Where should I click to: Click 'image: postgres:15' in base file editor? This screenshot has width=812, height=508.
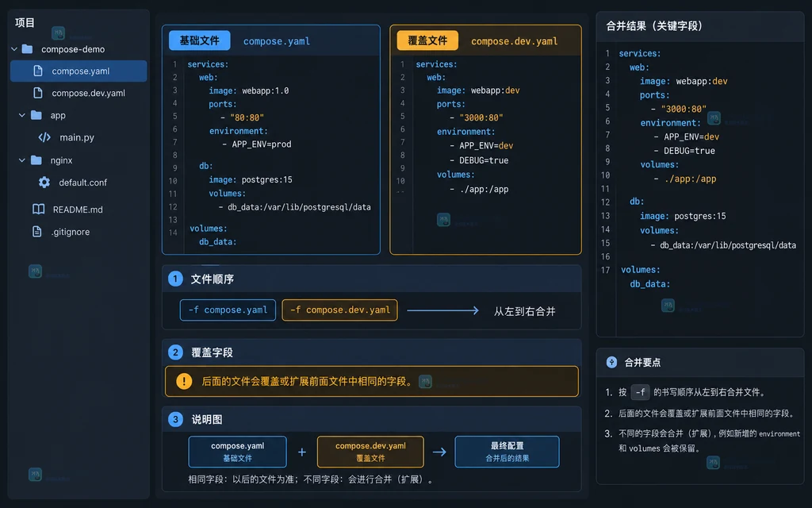point(251,180)
